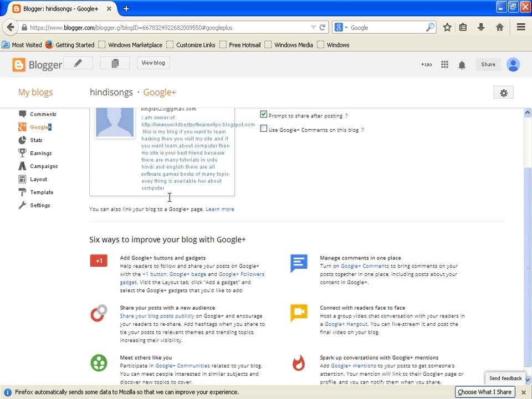Image resolution: width=532 pixels, height=399 pixels.
Task: Select Template in the sidebar
Action: point(42,192)
